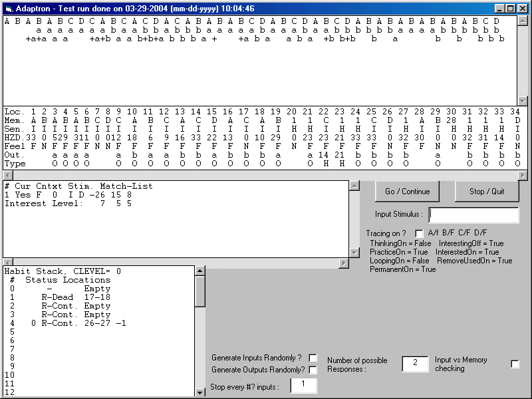
Task: Click the 'Type' row label
Action: click(x=15, y=164)
